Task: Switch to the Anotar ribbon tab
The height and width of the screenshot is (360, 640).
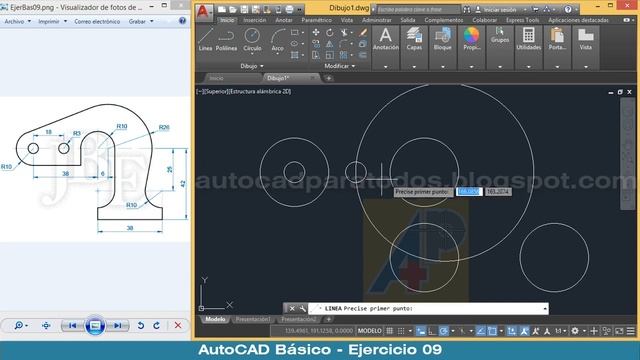Action: click(284, 20)
